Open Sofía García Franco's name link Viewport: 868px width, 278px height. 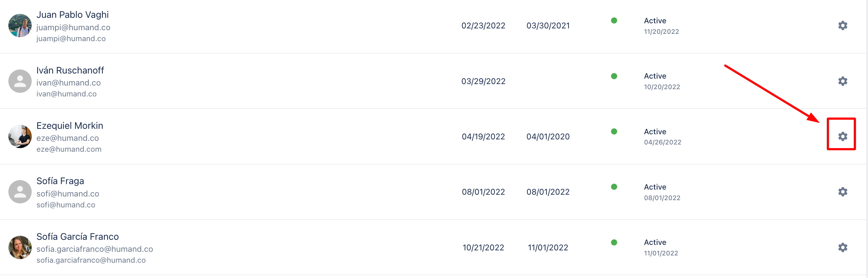pos(78,237)
